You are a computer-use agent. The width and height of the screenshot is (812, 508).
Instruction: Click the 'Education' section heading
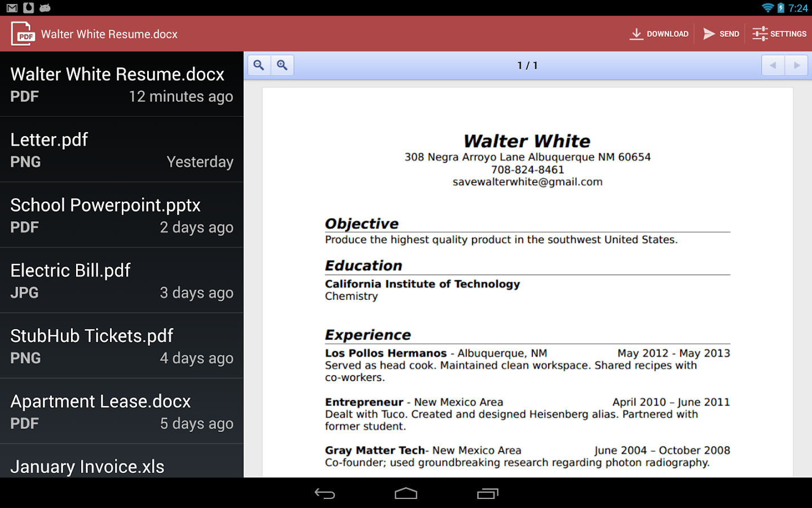point(364,266)
